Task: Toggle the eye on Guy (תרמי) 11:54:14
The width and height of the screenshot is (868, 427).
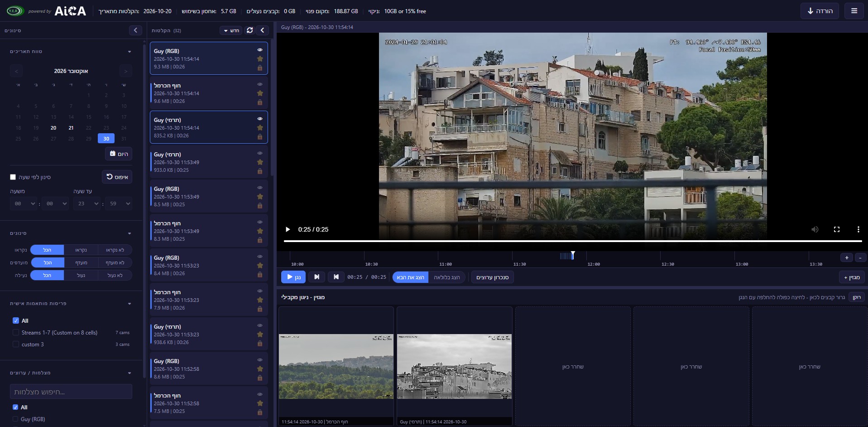Action: coord(260,119)
